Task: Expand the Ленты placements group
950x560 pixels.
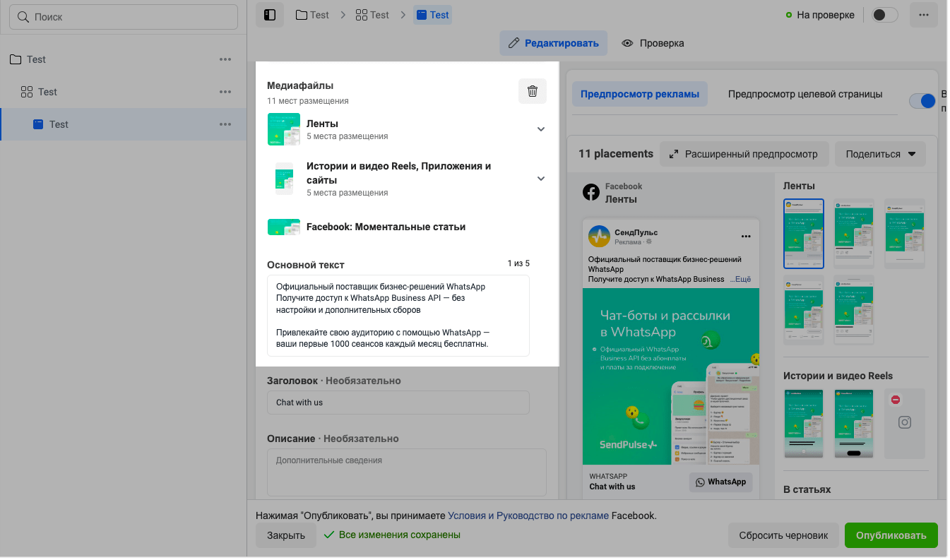Action: [x=541, y=129]
